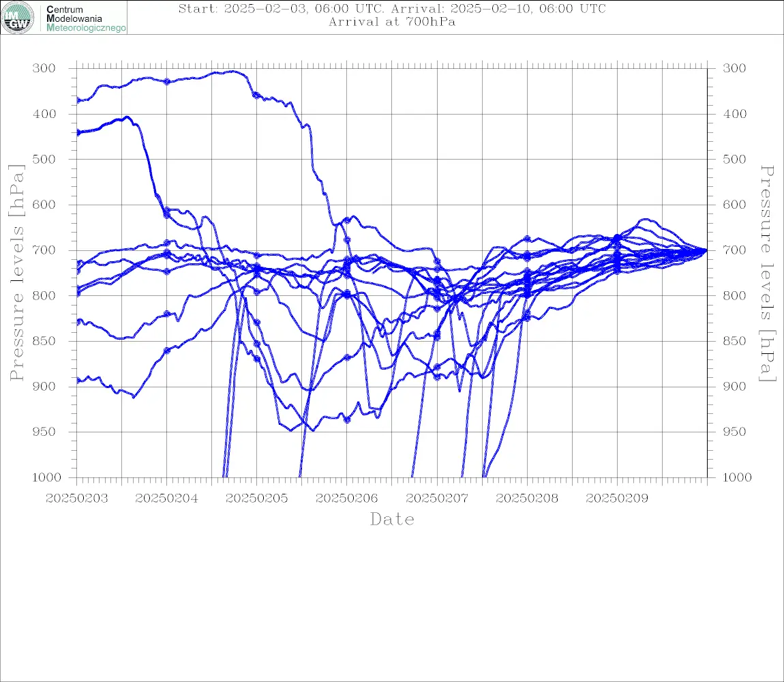Click the trajectory convergence point at 700 hPa
The width and height of the screenshot is (784, 682).
tap(706, 250)
